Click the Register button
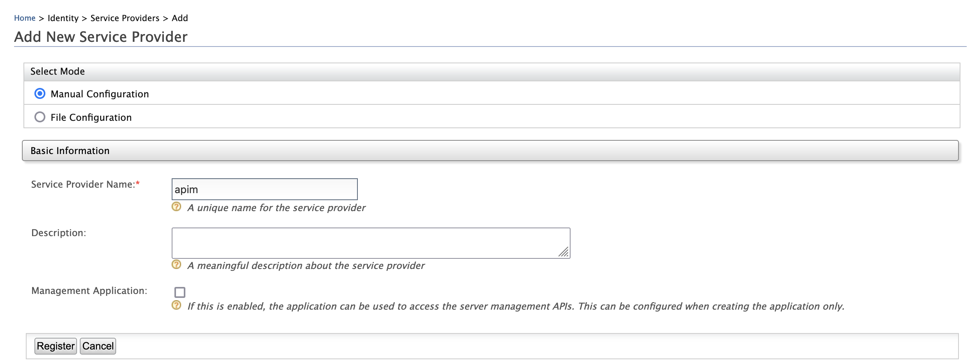The height and width of the screenshot is (362, 980). click(x=56, y=346)
